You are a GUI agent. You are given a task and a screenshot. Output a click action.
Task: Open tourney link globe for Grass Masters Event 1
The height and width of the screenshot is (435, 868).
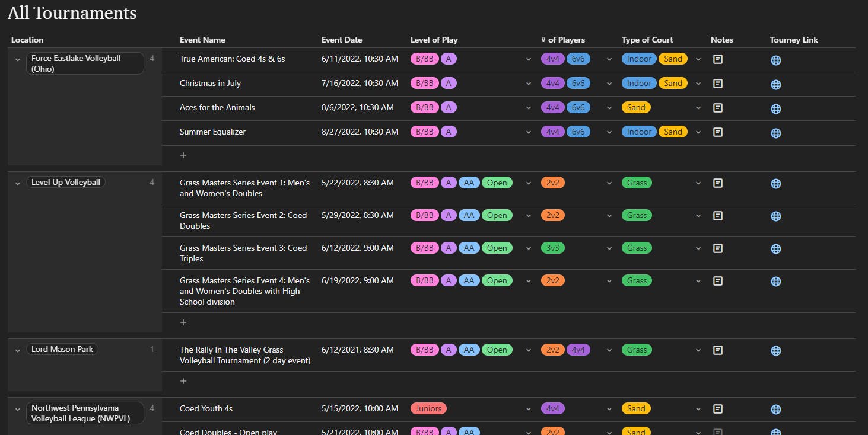point(775,184)
